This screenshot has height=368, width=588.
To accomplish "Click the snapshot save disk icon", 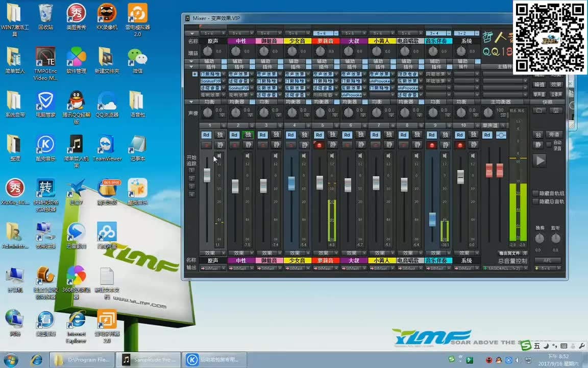I will pyautogui.click(x=556, y=110).
